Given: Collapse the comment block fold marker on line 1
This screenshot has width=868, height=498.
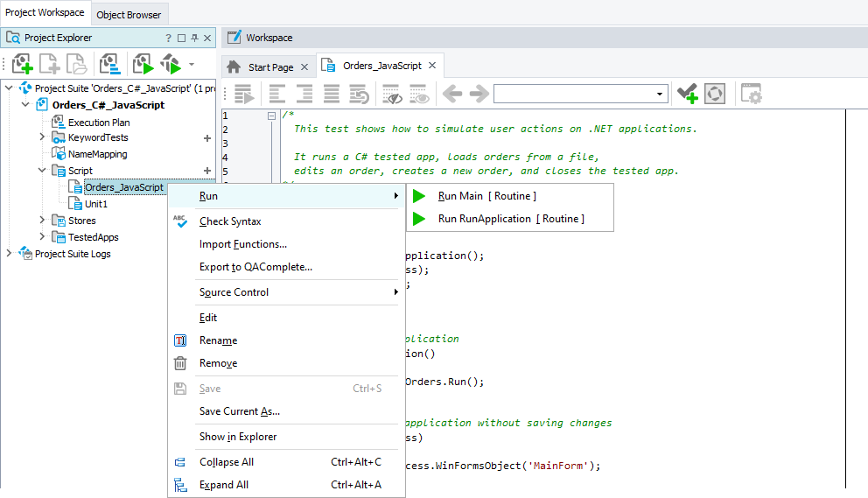Looking at the screenshot, I should [271, 116].
